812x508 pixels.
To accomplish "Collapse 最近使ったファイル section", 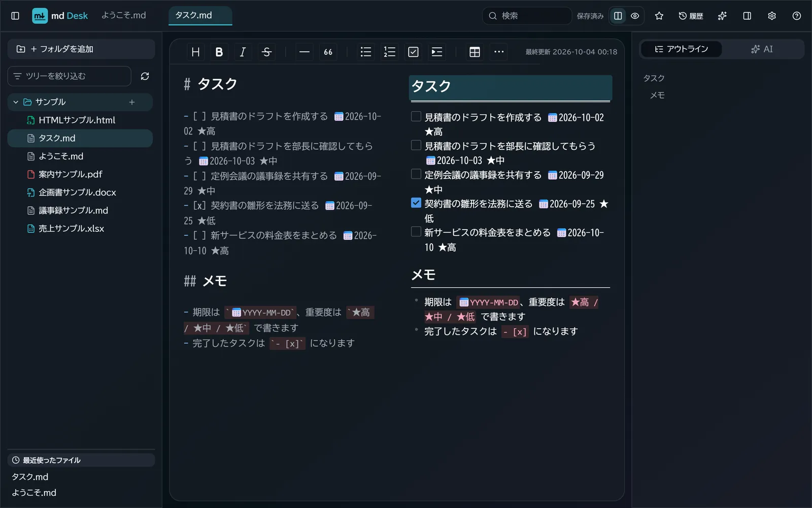I will [x=81, y=460].
